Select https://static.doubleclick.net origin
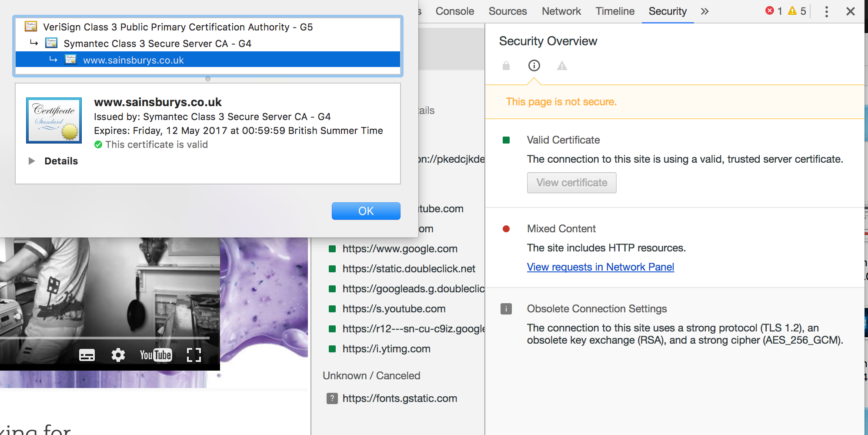The width and height of the screenshot is (868, 435). (x=409, y=269)
